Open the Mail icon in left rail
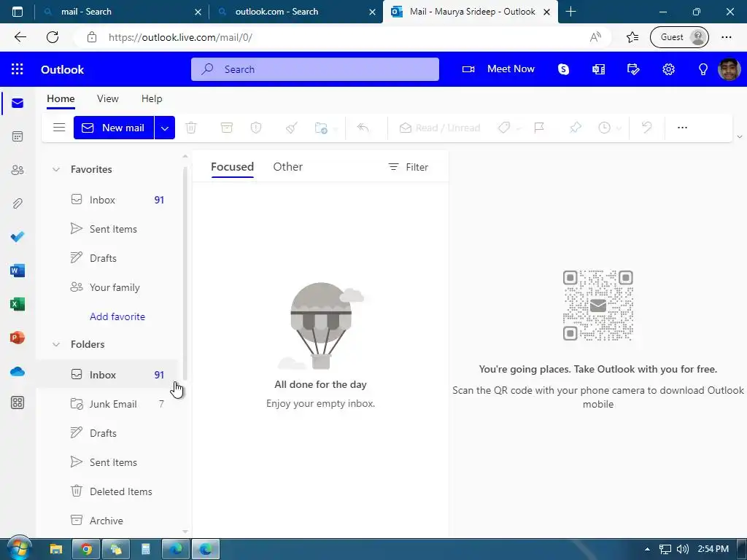The width and height of the screenshot is (747, 560). tap(18, 104)
